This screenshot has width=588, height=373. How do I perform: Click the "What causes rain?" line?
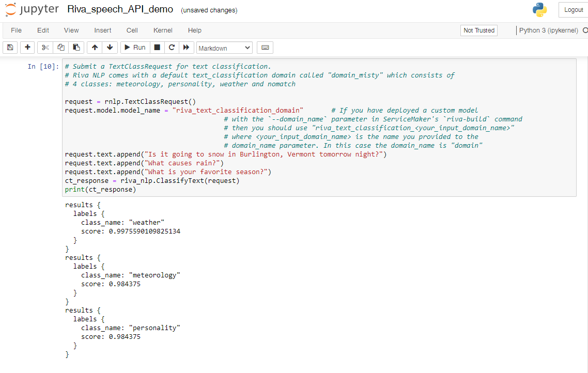144,163
